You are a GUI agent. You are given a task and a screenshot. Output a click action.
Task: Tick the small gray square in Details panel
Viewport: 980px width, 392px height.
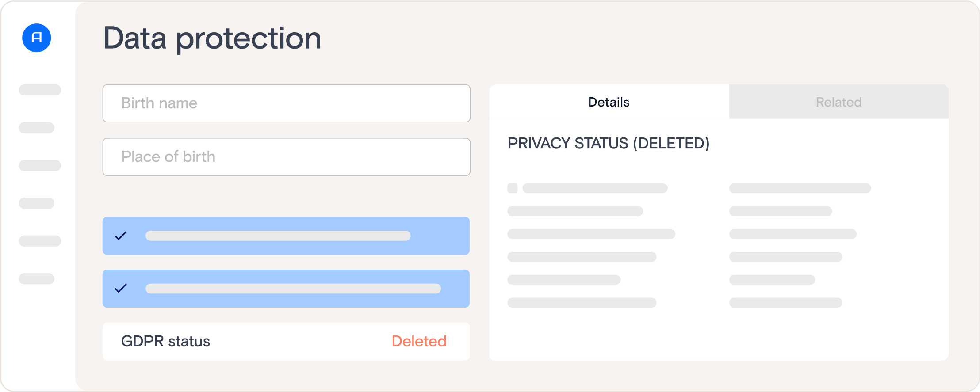513,188
